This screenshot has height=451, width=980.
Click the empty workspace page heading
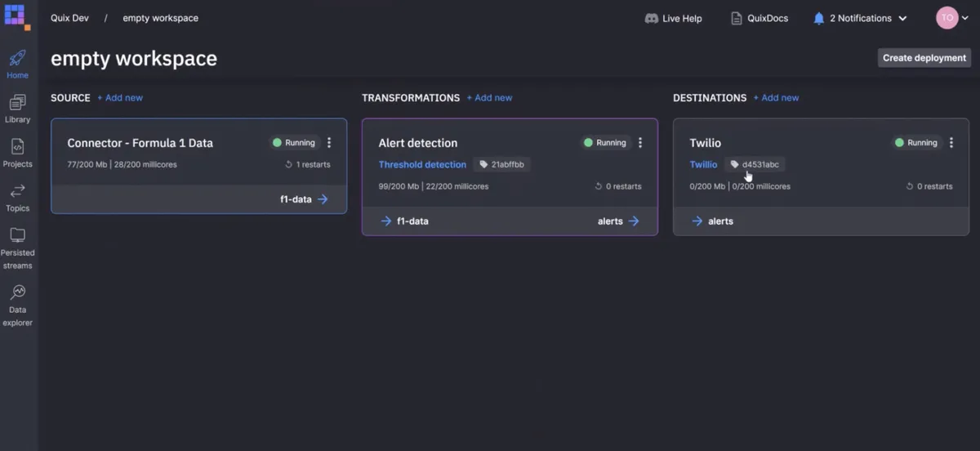click(x=134, y=59)
